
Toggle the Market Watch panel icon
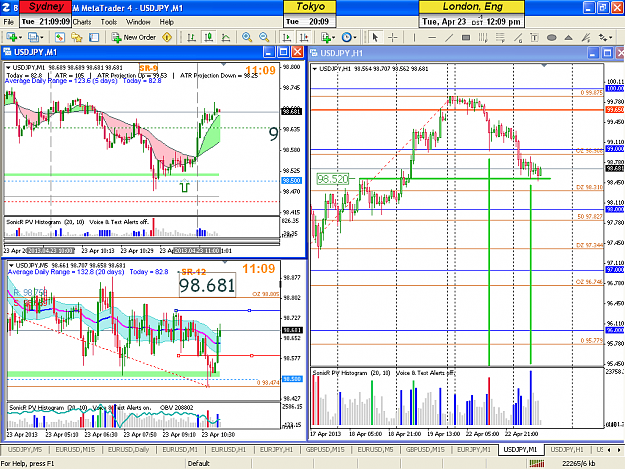[59, 37]
